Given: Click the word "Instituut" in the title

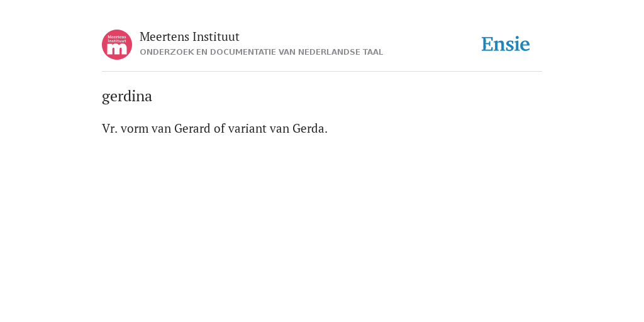Looking at the screenshot, I should 216,36.
